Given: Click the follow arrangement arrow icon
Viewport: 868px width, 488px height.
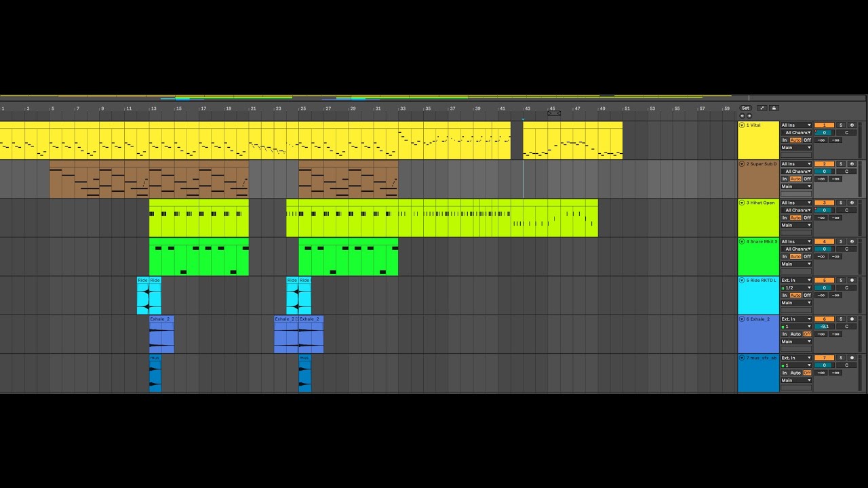Looking at the screenshot, I should (762, 108).
